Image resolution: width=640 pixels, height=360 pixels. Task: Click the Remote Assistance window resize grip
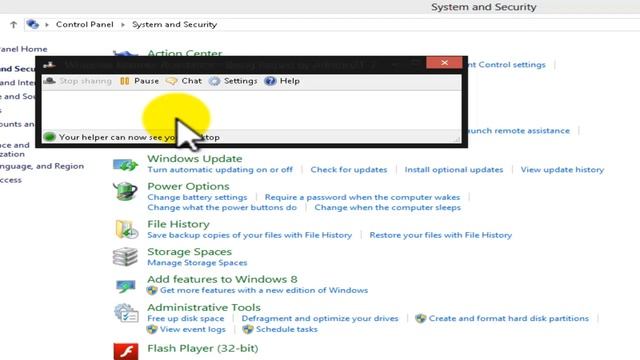(457, 139)
